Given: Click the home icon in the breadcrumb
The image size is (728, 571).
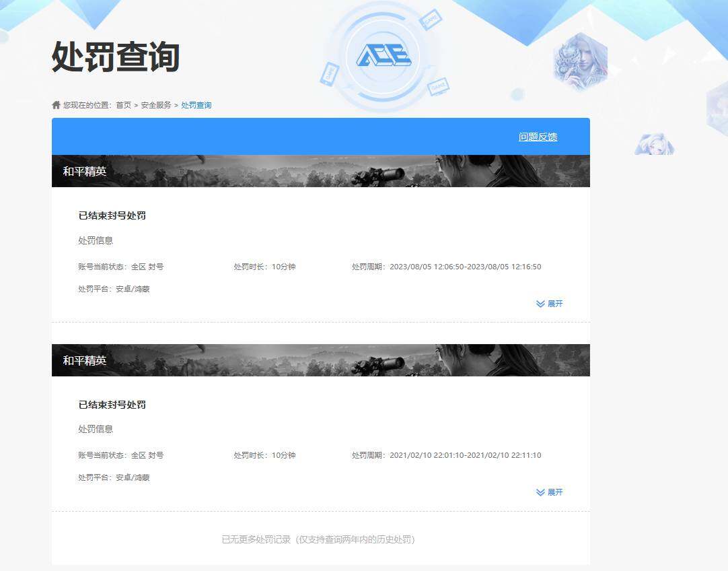Looking at the screenshot, I should [56, 105].
